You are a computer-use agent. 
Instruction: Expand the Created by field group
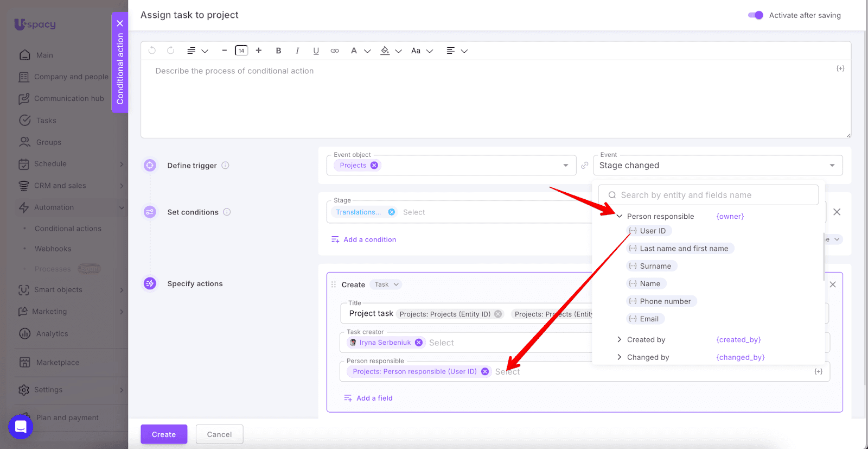(x=619, y=340)
